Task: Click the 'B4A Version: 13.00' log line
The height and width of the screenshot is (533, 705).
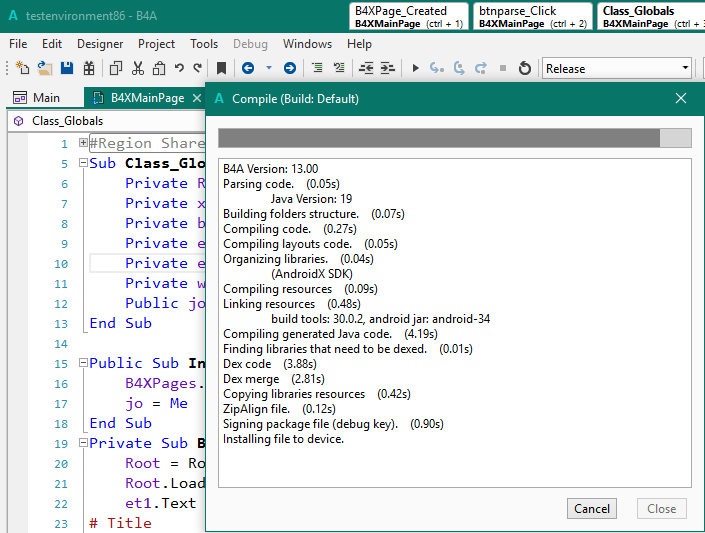Action: point(271,169)
